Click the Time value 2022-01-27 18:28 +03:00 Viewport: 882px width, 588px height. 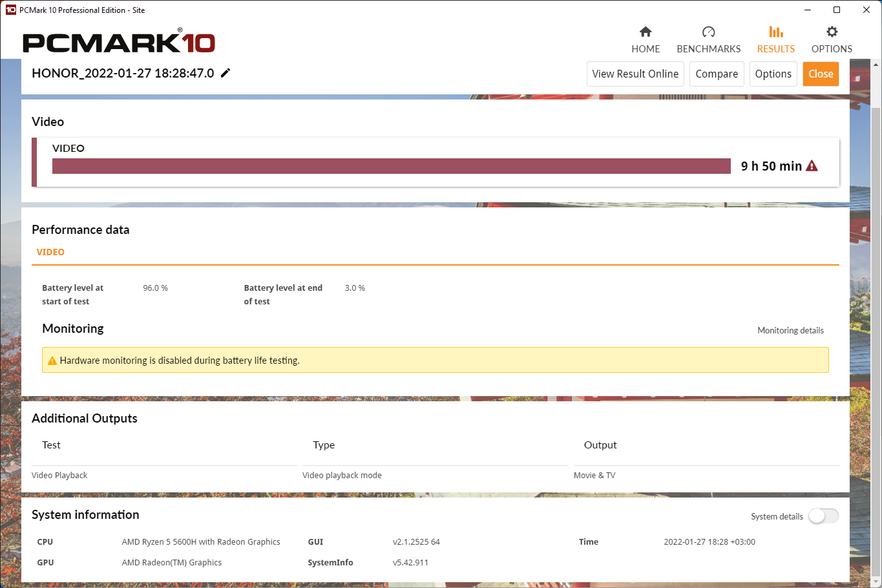pyautogui.click(x=709, y=542)
